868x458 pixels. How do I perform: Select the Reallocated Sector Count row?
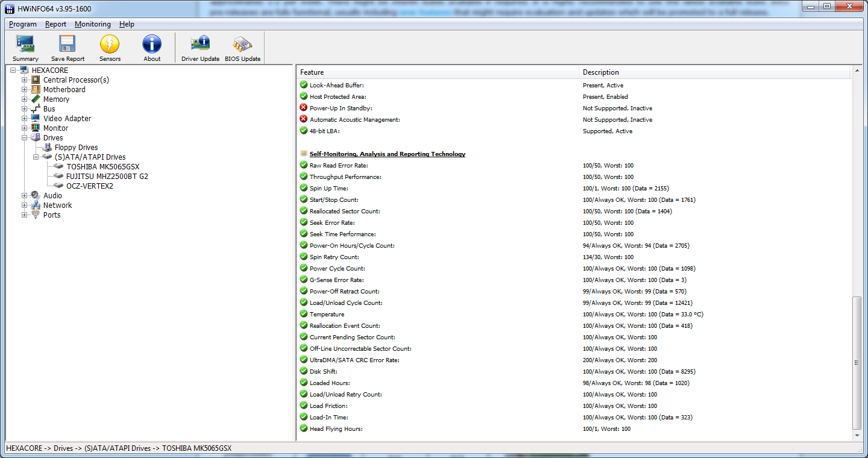point(574,211)
